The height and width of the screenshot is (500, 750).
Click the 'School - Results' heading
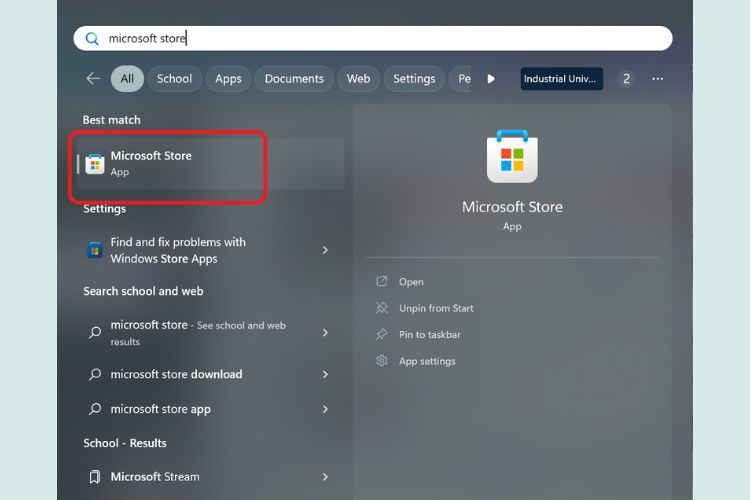[x=125, y=443]
